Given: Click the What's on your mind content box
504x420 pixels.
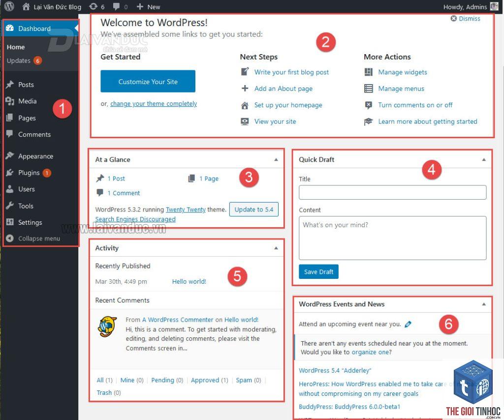Looking at the screenshot, I should click(x=392, y=238).
